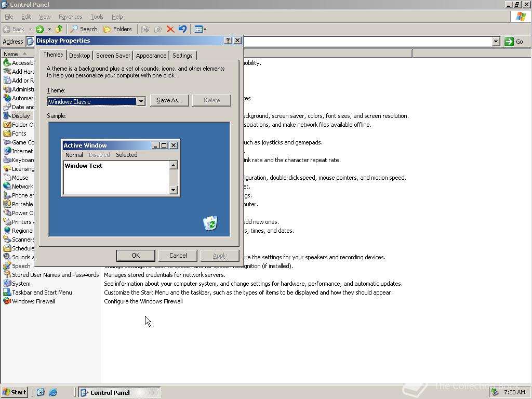Select the Automatic Updates icon

point(7,98)
